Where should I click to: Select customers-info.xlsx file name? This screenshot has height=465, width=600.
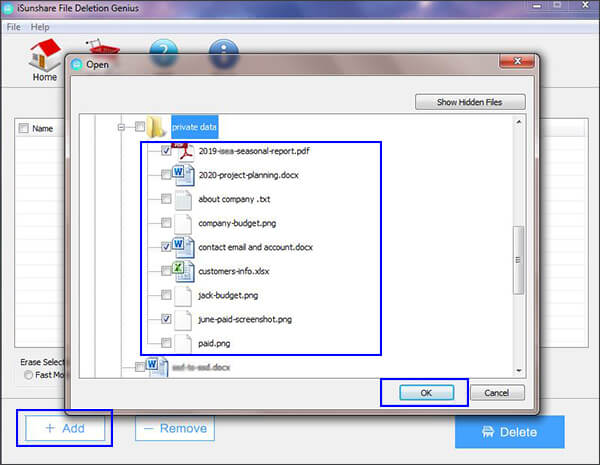[x=234, y=271]
